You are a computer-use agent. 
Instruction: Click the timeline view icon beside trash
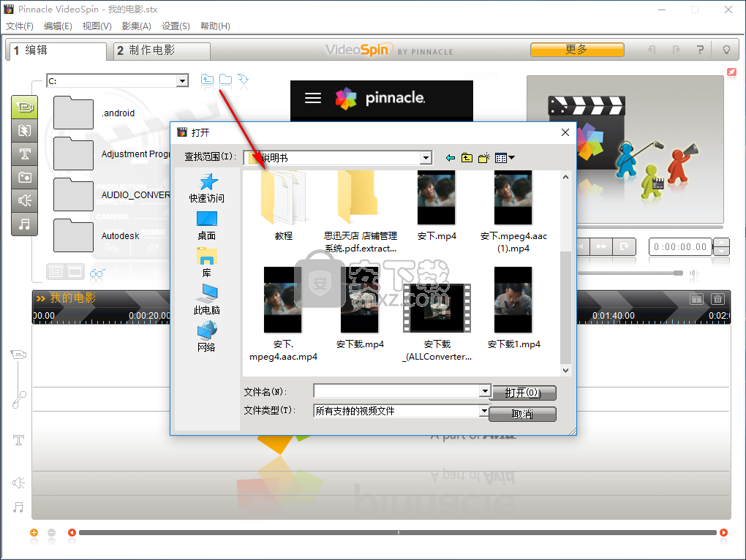coord(696,299)
